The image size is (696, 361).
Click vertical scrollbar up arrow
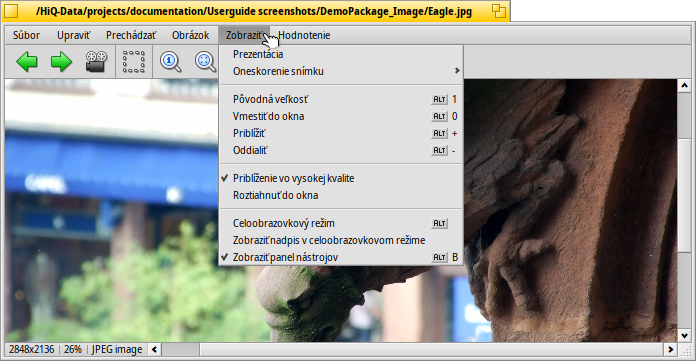(684, 86)
